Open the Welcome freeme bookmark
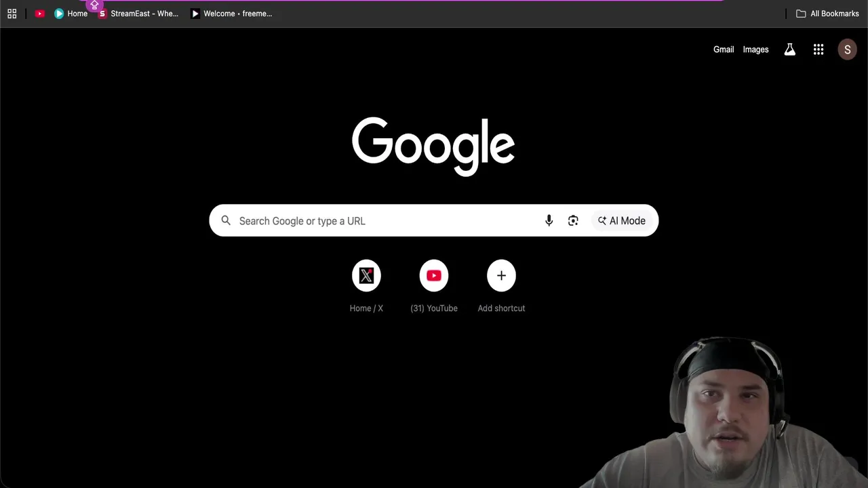 click(x=231, y=14)
